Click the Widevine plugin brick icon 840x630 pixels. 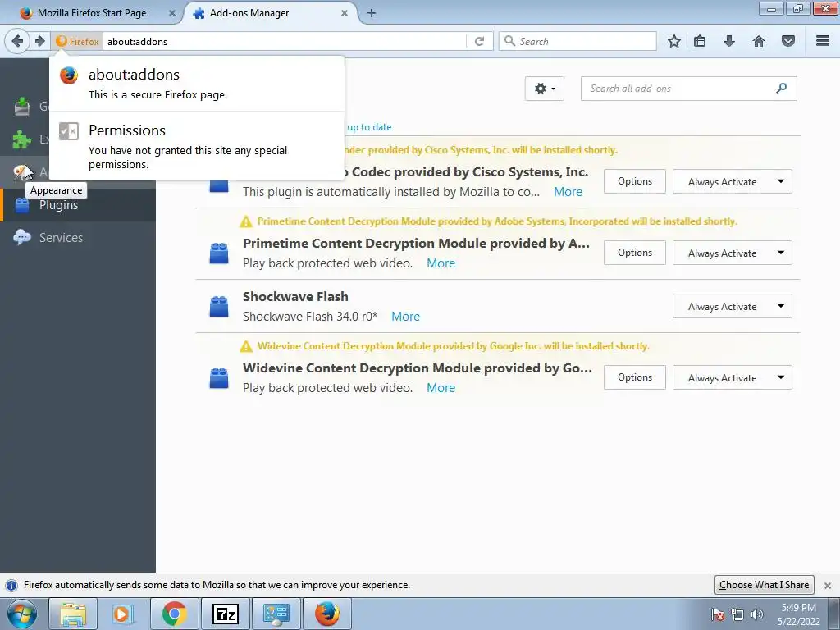coord(218,377)
